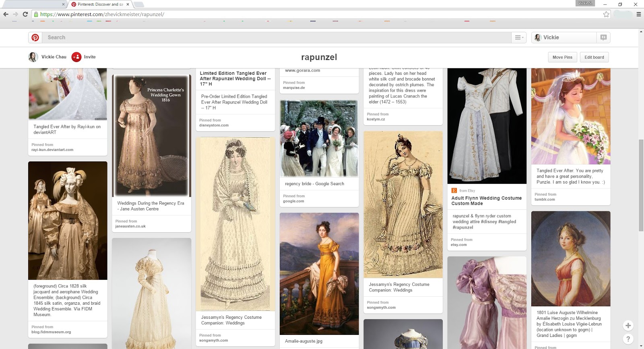The width and height of the screenshot is (644, 349).
Task: Open the cream gown on mannequin image
Action: [151, 293]
